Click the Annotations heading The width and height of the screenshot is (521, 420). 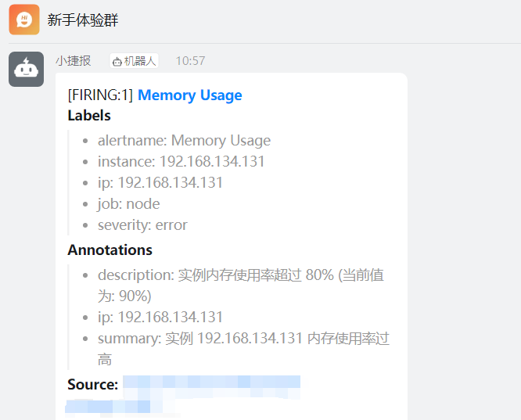pos(110,249)
